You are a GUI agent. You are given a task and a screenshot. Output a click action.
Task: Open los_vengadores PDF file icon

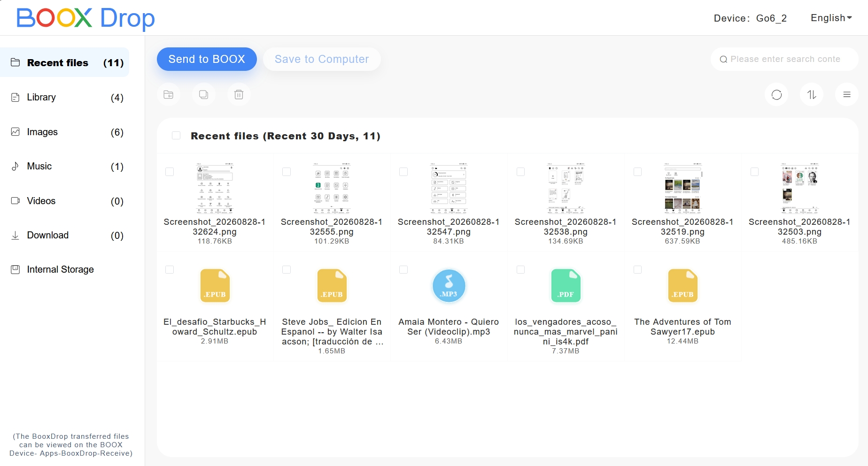coord(566,285)
